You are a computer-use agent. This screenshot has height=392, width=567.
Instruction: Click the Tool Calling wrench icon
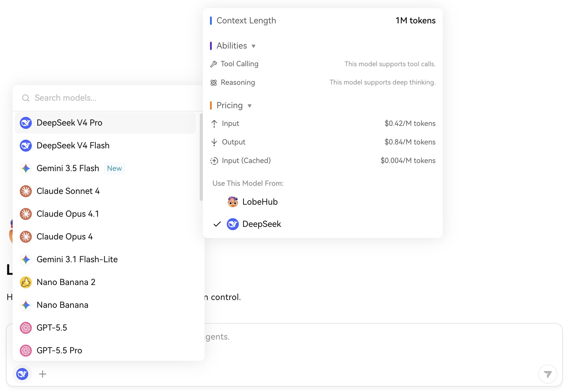pyautogui.click(x=214, y=64)
